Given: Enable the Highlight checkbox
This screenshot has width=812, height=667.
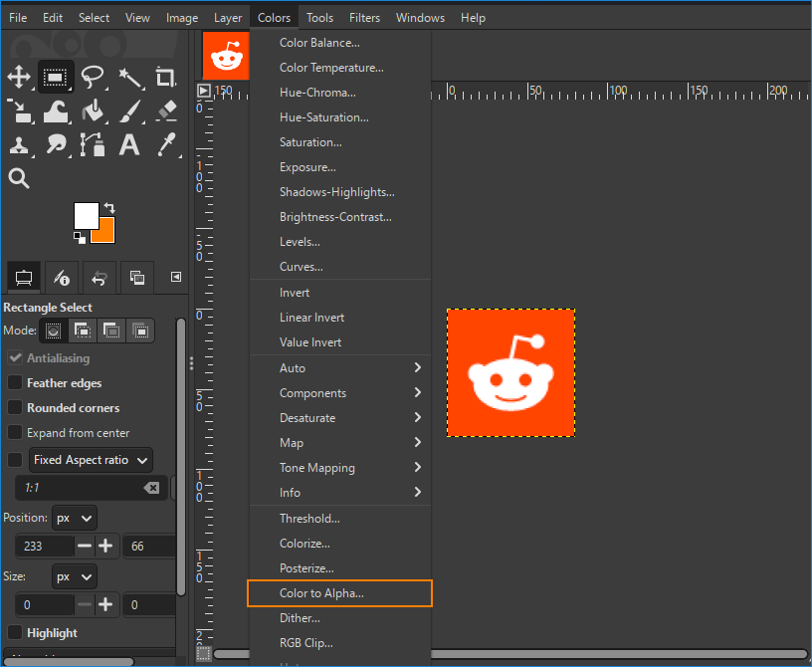Looking at the screenshot, I should [15, 632].
